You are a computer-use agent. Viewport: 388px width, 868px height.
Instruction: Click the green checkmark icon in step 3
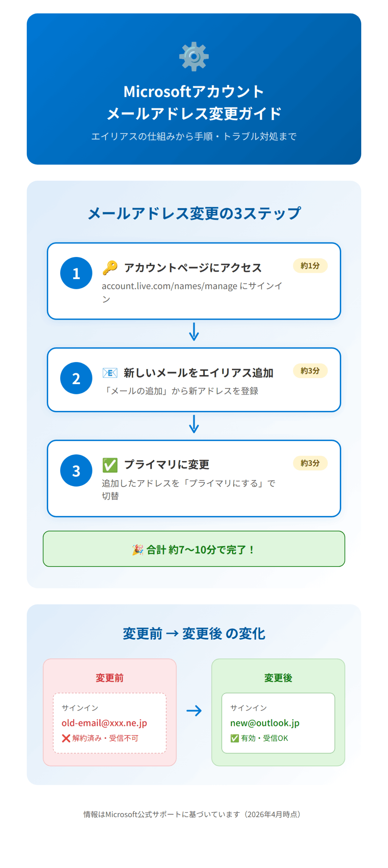click(110, 465)
